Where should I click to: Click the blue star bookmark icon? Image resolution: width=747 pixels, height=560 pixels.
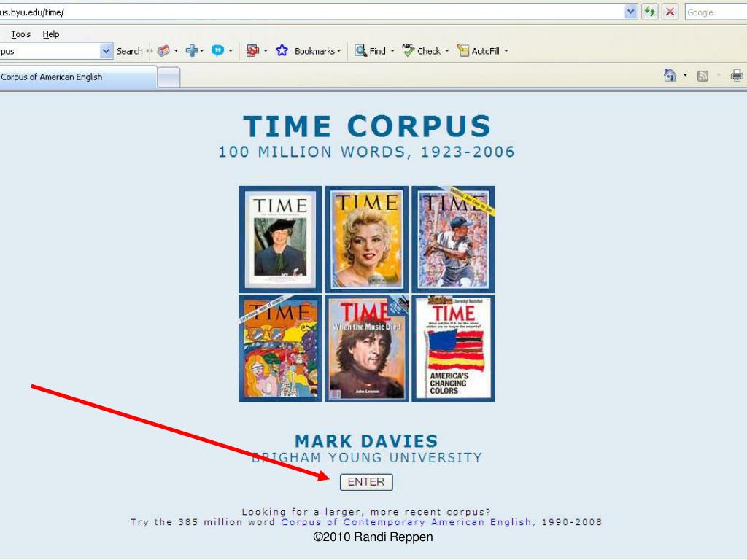[x=282, y=50]
